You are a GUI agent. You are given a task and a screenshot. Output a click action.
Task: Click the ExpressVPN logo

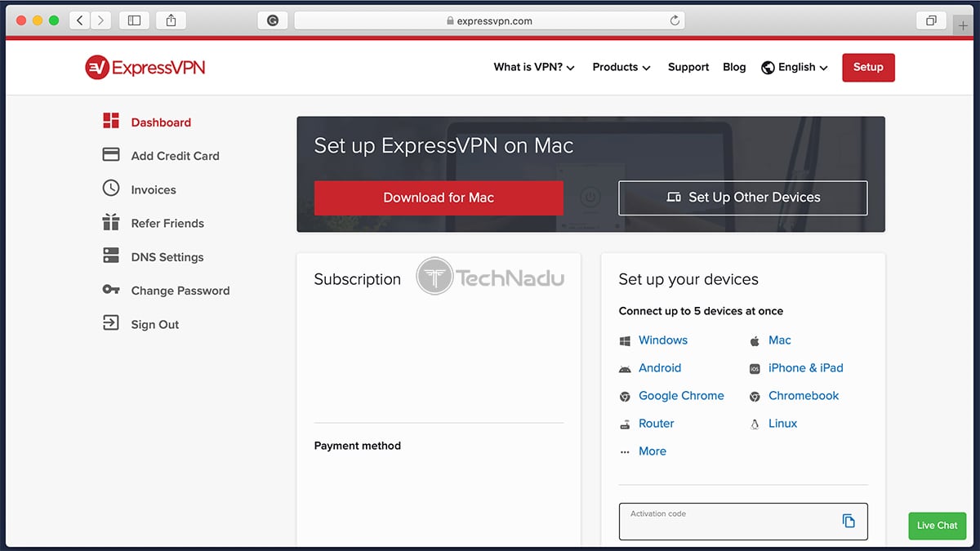point(145,68)
